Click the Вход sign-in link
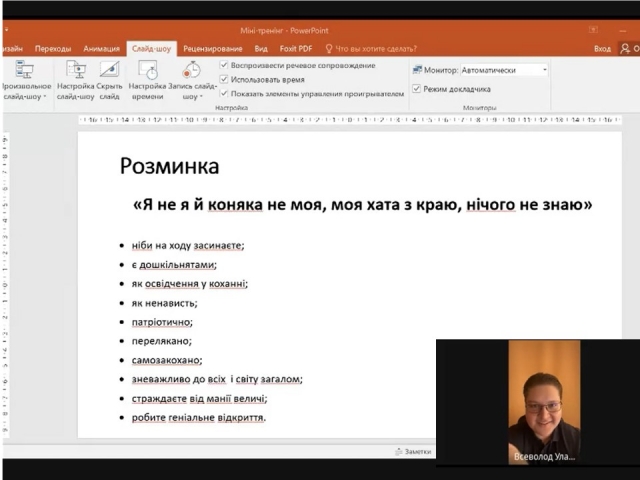 pos(602,49)
